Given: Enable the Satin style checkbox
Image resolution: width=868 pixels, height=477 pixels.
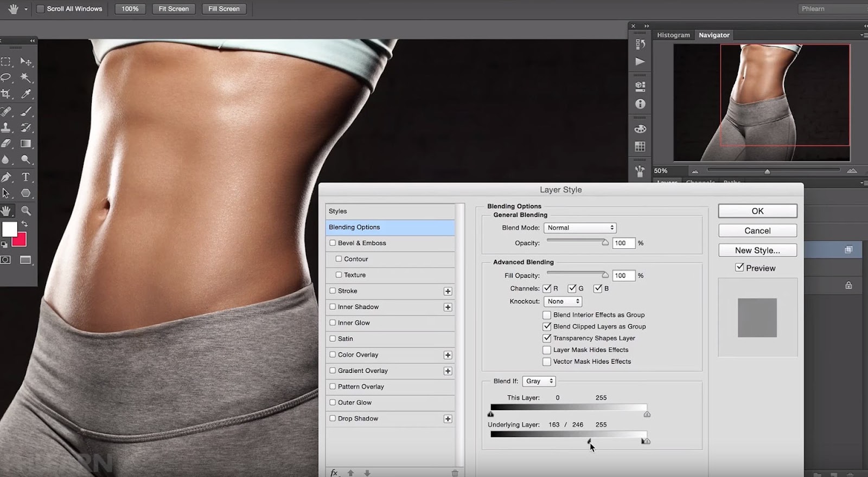Looking at the screenshot, I should [333, 339].
